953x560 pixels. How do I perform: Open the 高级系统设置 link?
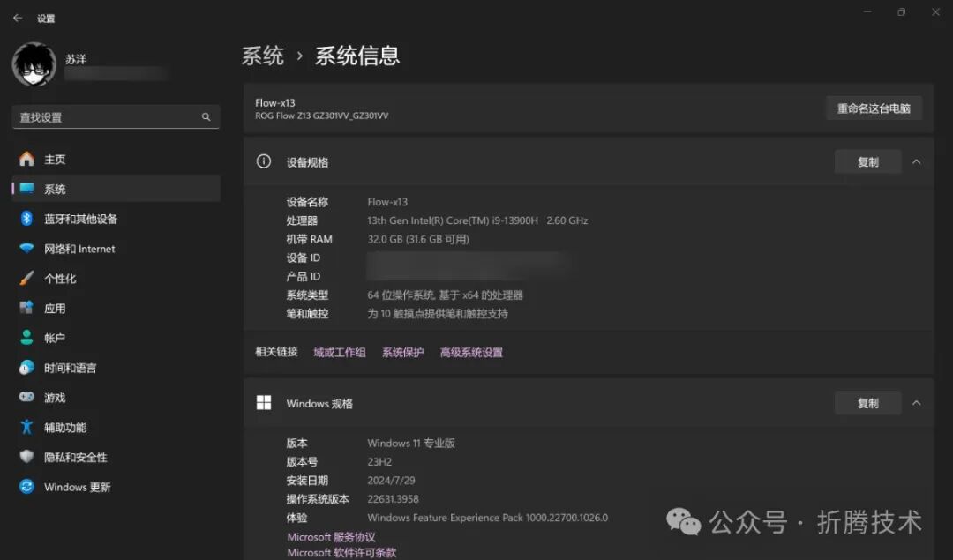(x=471, y=352)
